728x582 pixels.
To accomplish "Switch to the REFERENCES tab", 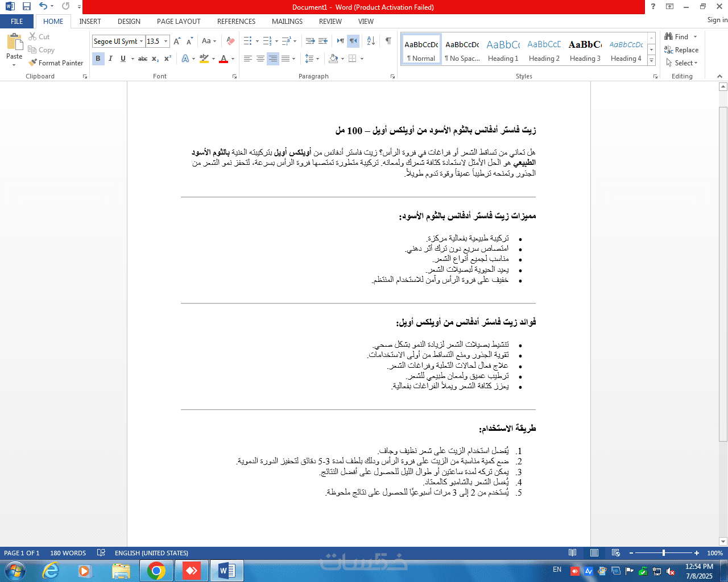I will pos(236,22).
